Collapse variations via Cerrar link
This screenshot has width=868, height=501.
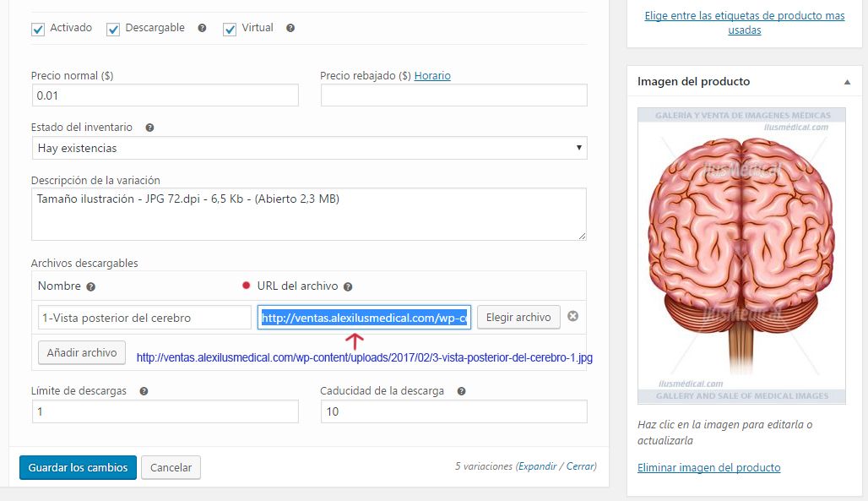pos(580,466)
